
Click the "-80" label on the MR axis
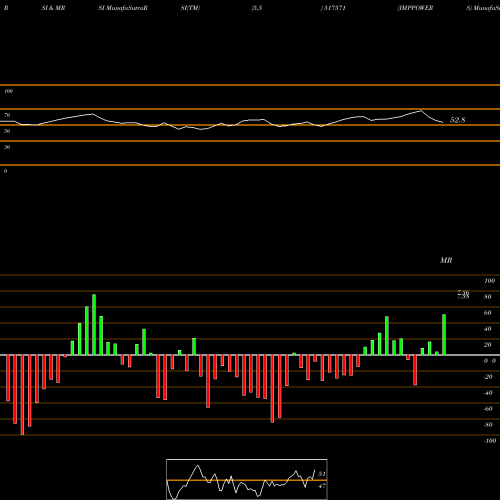coord(488,425)
